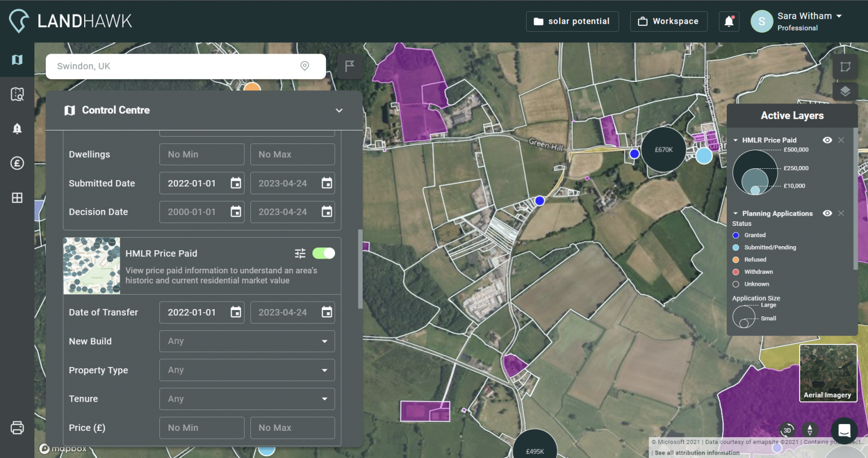Image resolution: width=868 pixels, height=458 pixels.
Task: Collapse the Control Centre panel
Action: 339,110
